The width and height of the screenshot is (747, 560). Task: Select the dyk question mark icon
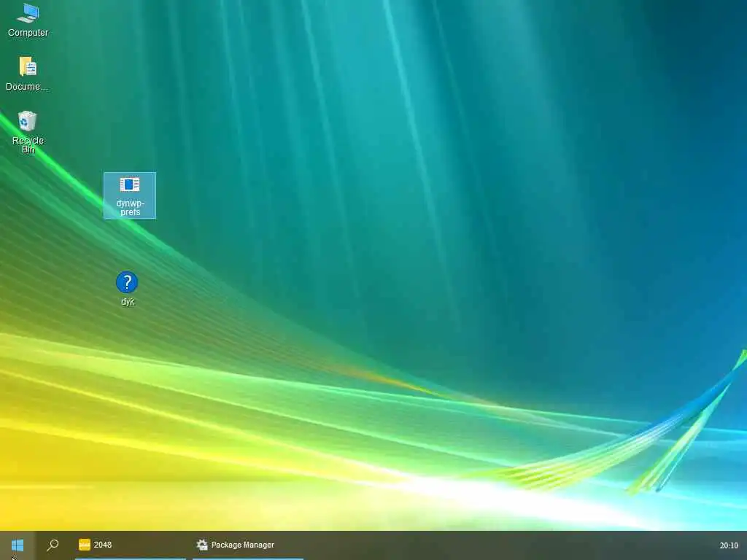127,289
